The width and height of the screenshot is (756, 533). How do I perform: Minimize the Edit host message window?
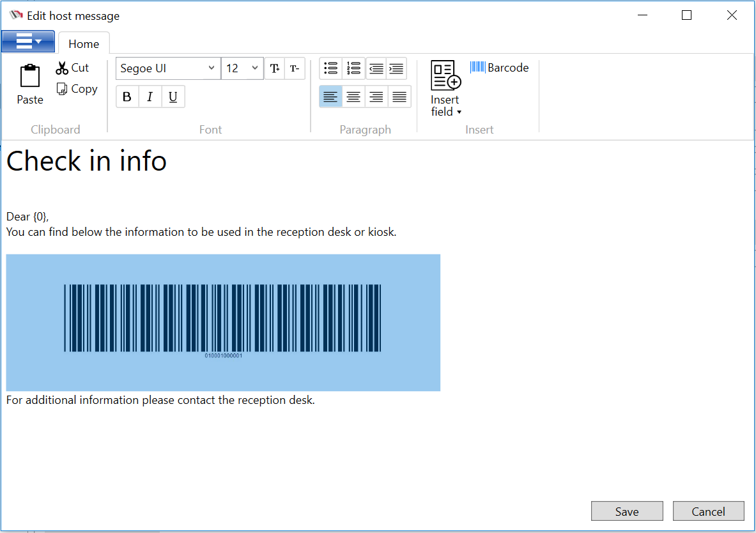click(642, 15)
